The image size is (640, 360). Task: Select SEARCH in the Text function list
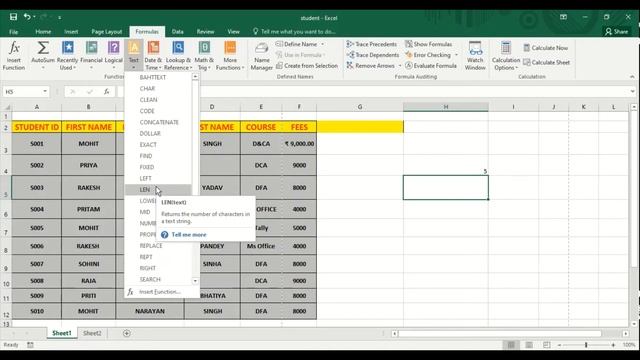coord(158,279)
